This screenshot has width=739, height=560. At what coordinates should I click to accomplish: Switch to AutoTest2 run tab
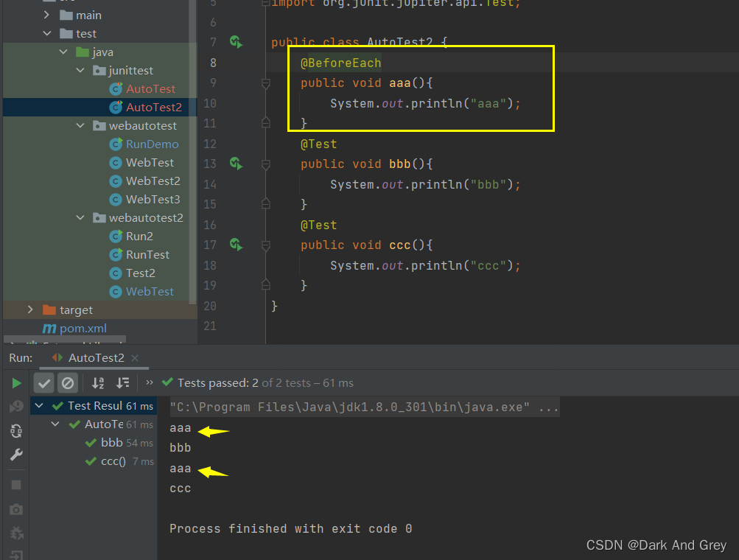(96, 357)
